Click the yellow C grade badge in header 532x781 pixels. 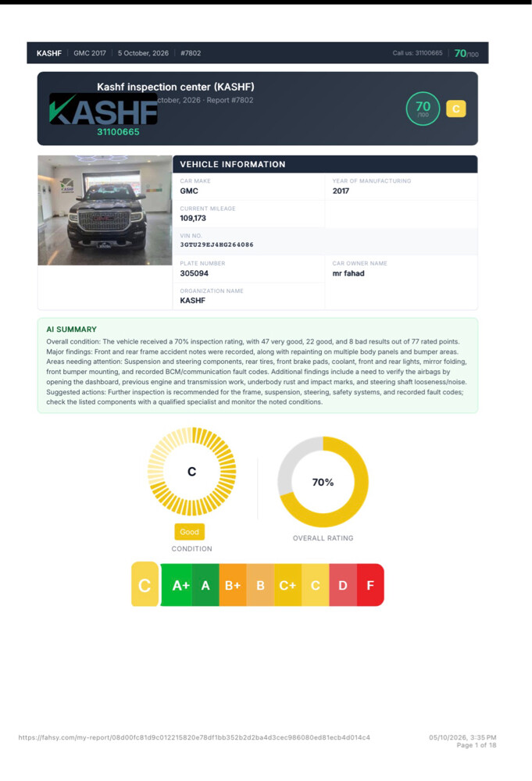pyautogui.click(x=455, y=109)
